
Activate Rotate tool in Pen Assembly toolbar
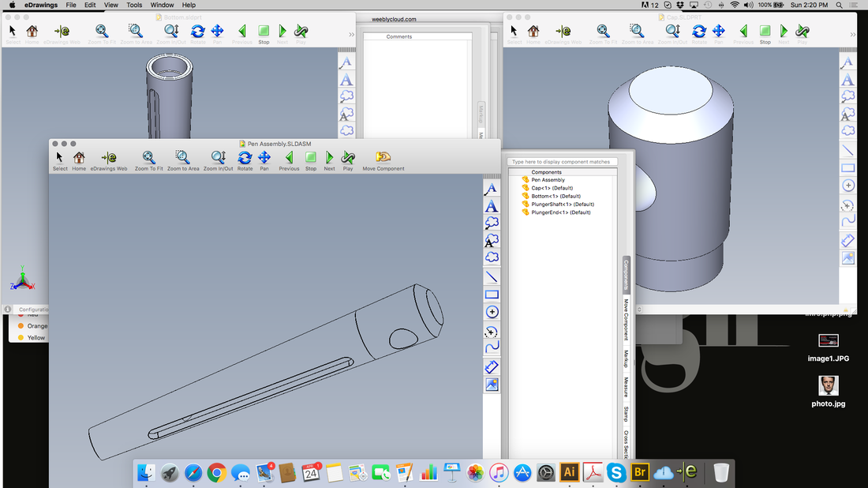[245, 160]
